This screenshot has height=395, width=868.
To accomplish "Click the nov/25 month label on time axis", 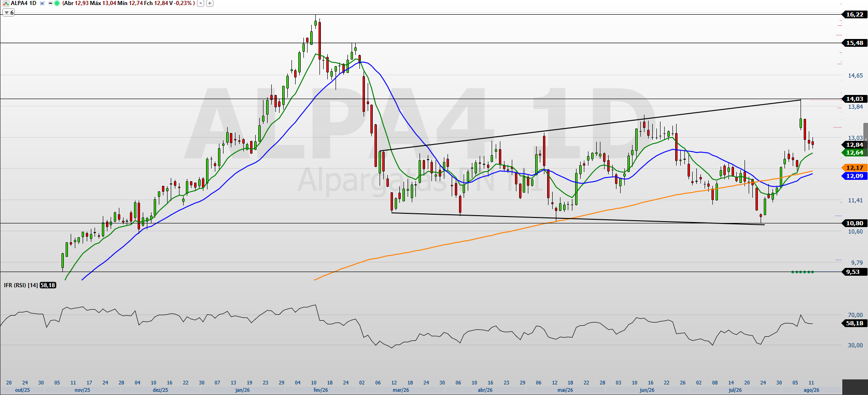I will [82, 390].
